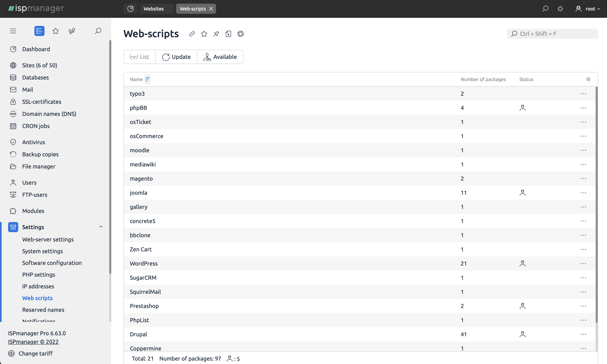
Task: Open row actions menu for magento
Action: tap(584, 179)
